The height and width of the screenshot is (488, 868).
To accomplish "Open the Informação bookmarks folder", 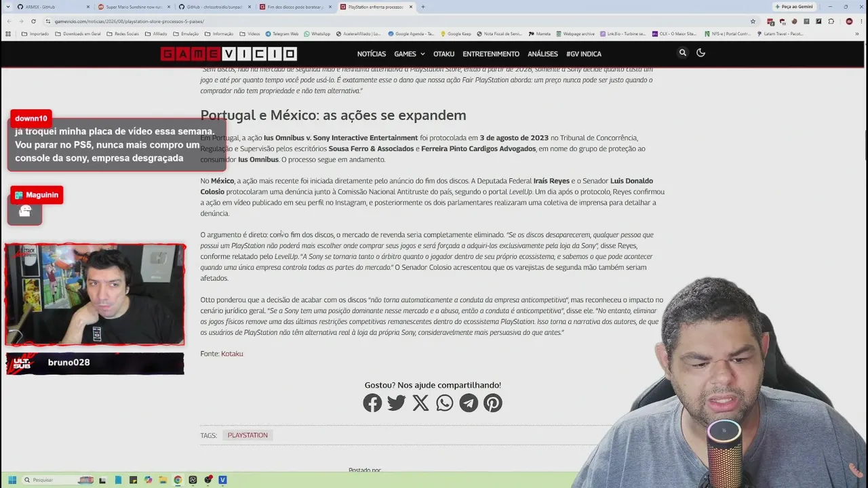I will point(219,33).
